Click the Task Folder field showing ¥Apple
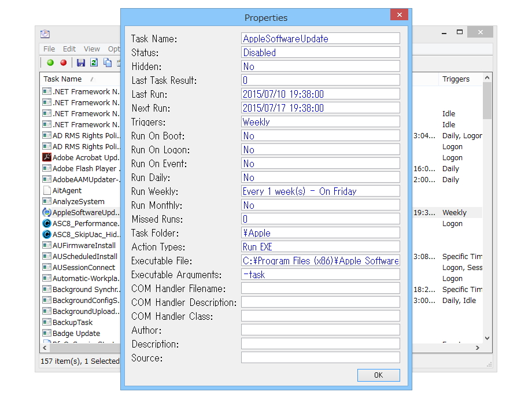The image size is (532, 399). pos(320,232)
